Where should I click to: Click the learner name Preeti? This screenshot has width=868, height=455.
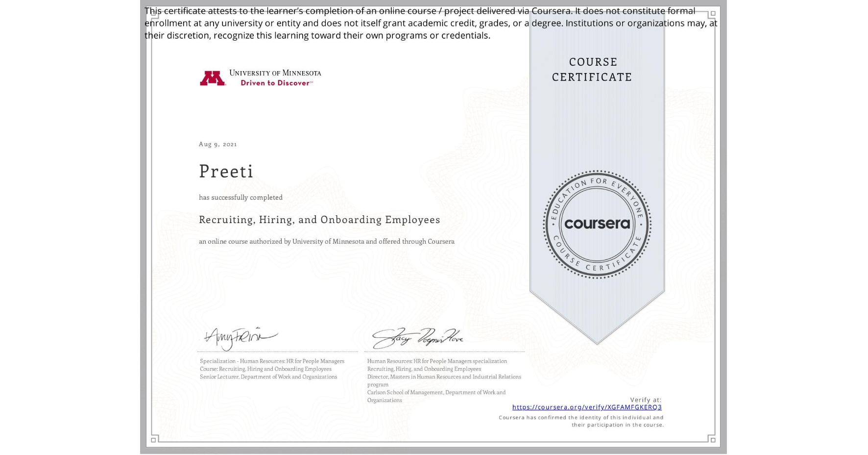click(x=226, y=171)
